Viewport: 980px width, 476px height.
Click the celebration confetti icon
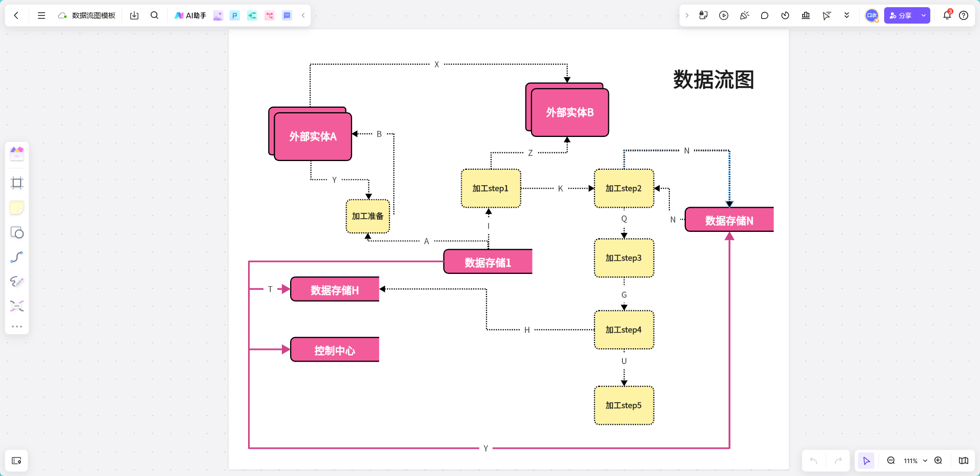tap(744, 15)
